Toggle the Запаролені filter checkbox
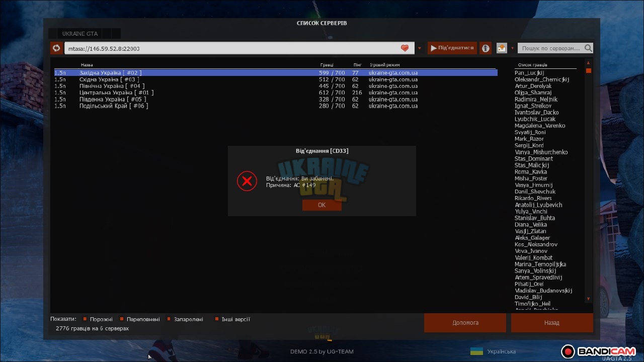Screen dimensions: 644x362 (169, 319)
